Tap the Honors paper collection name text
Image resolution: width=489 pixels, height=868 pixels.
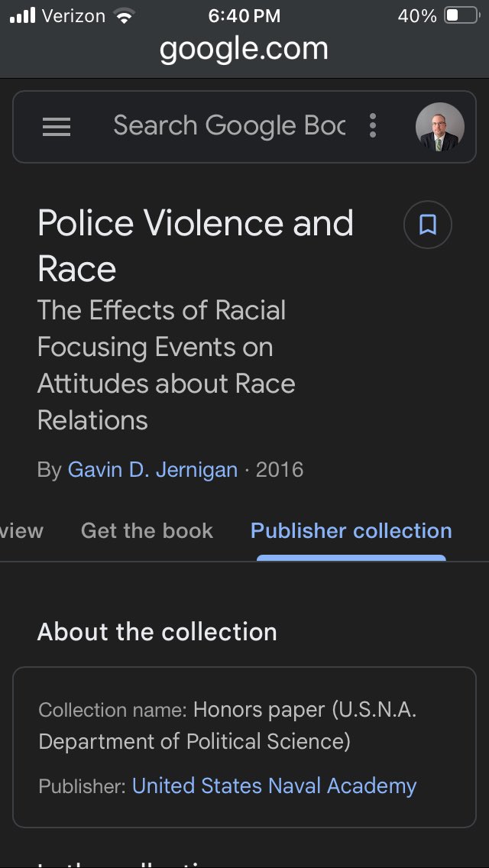coord(227,726)
